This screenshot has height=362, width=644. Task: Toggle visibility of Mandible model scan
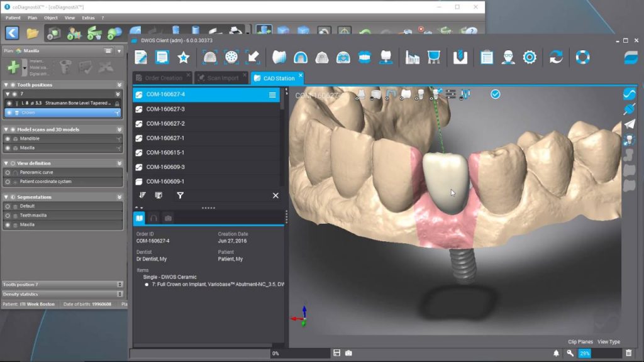point(8,138)
